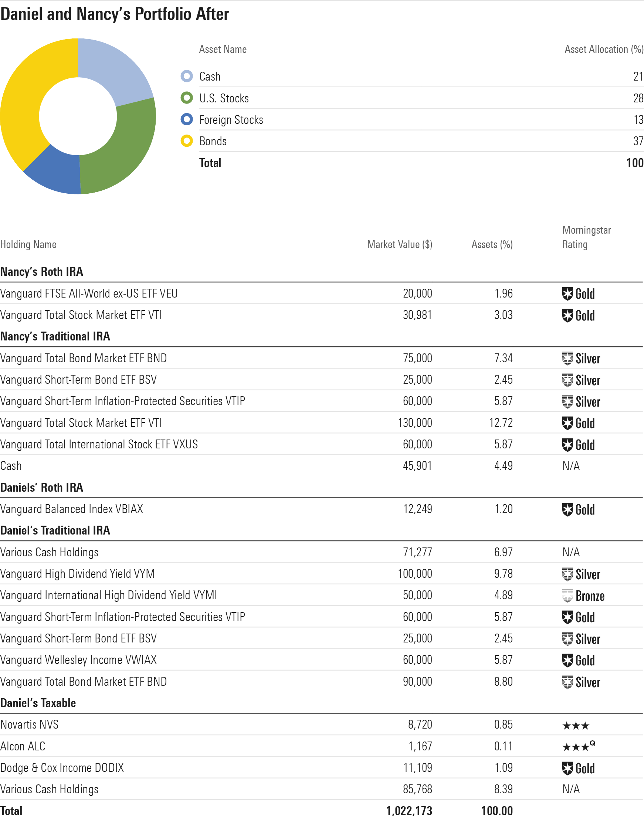The height and width of the screenshot is (821, 644).
Task: Click the Gold medal icon for Vanguard FTSE VEU
Action: pyautogui.click(x=567, y=294)
